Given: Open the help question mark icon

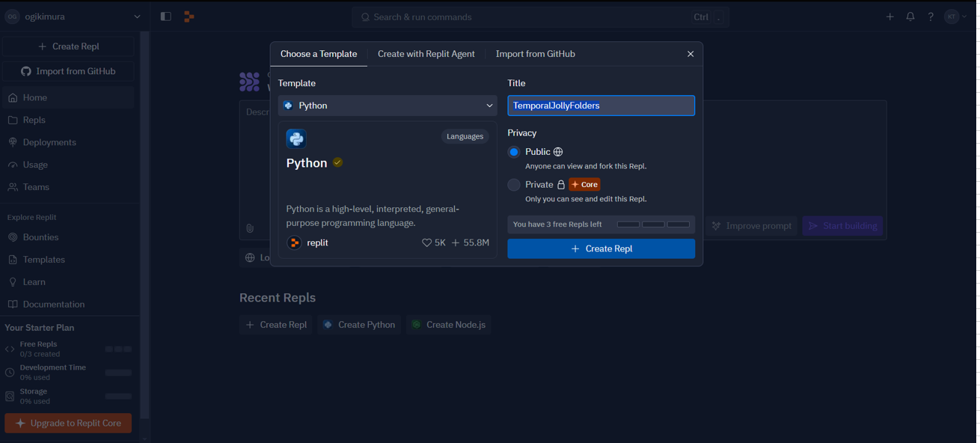Looking at the screenshot, I should 931,16.
